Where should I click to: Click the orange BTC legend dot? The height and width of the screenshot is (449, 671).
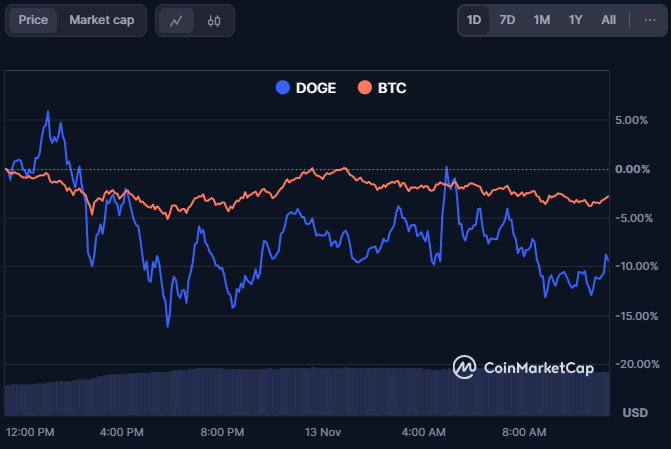(364, 88)
